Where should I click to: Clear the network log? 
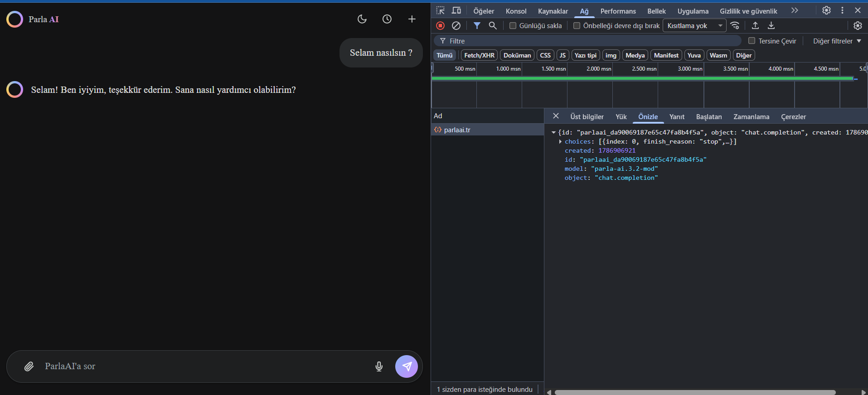pos(456,26)
